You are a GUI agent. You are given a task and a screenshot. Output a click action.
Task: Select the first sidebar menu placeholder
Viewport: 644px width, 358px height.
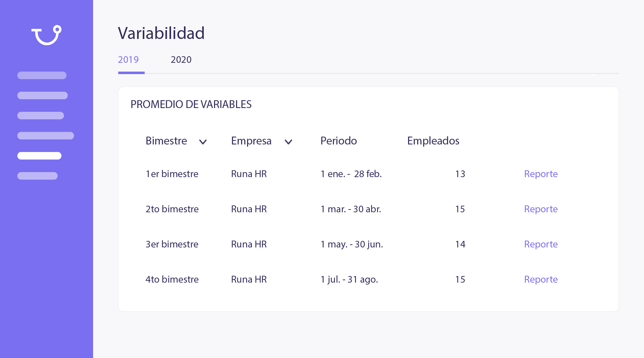pyautogui.click(x=42, y=75)
